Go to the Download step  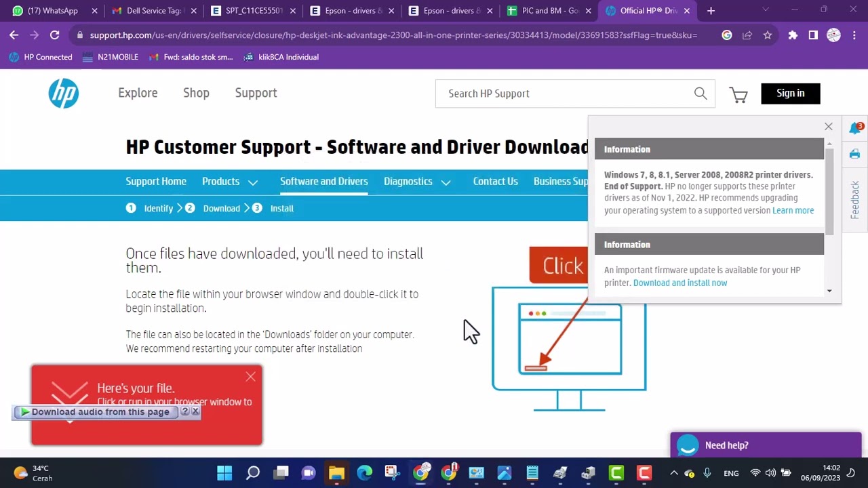coord(221,209)
